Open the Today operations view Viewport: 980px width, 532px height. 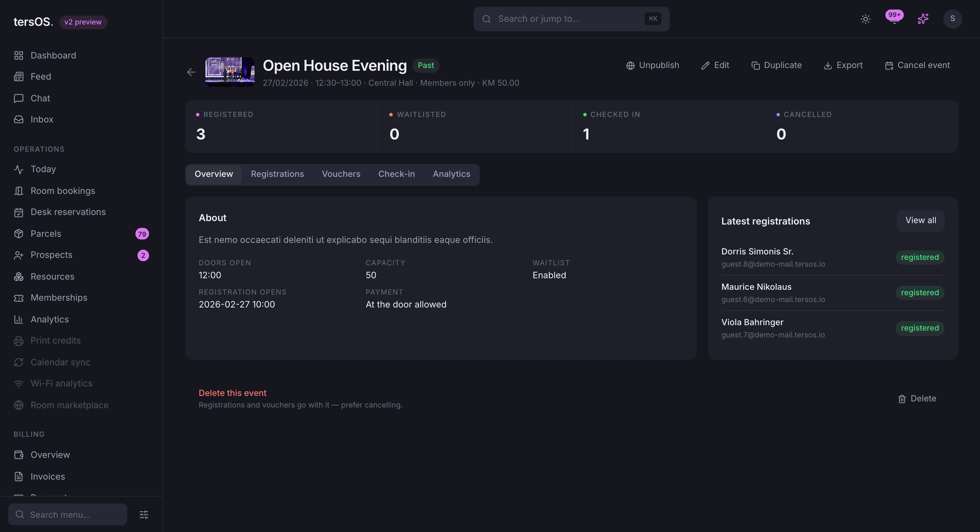81,169
